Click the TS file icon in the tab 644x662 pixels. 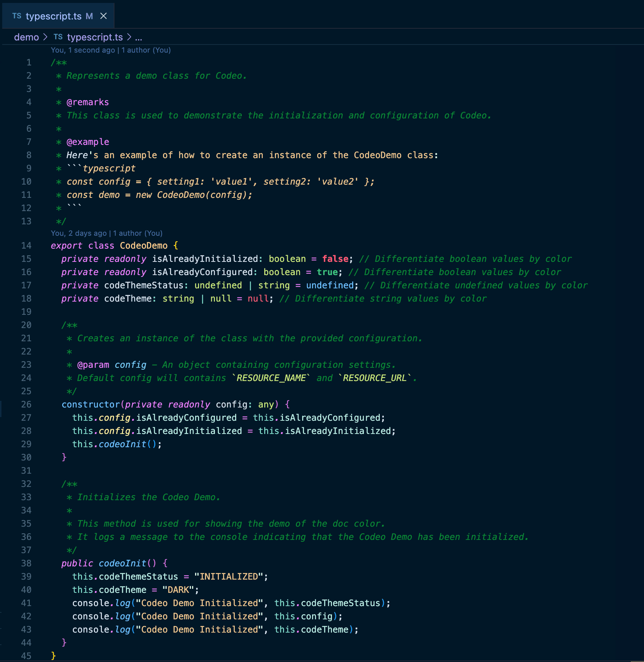[x=17, y=16]
